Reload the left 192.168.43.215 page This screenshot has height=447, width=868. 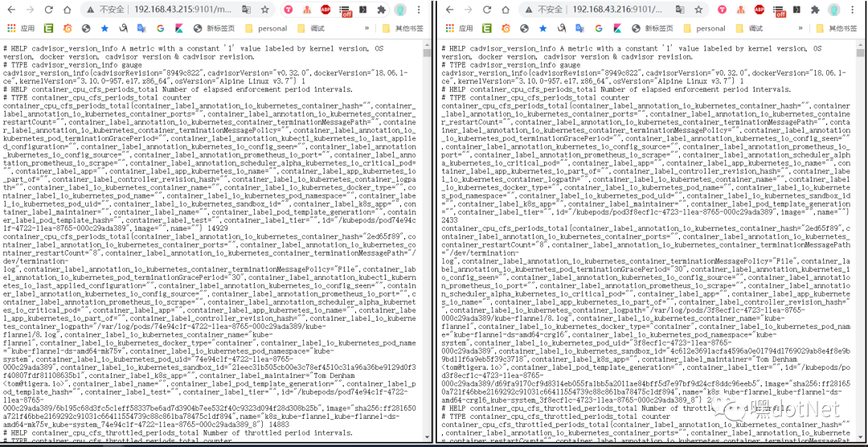click(x=49, y=10)
